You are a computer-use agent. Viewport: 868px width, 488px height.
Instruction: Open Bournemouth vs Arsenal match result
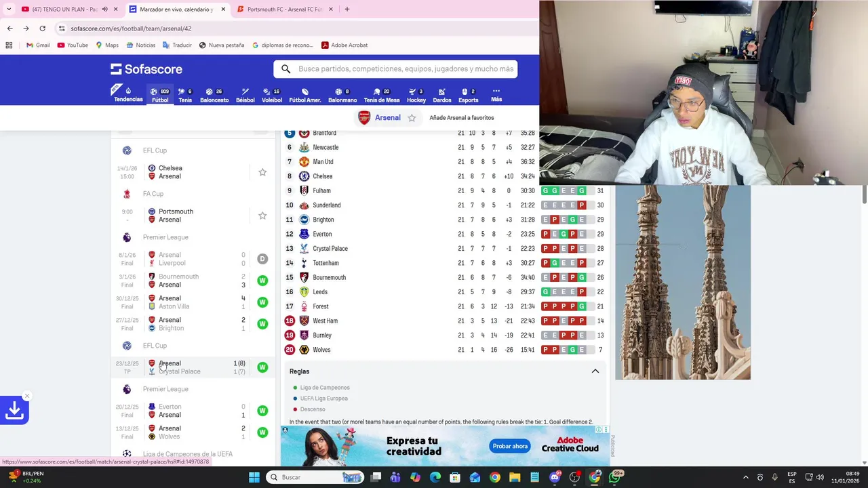(193, 281)
